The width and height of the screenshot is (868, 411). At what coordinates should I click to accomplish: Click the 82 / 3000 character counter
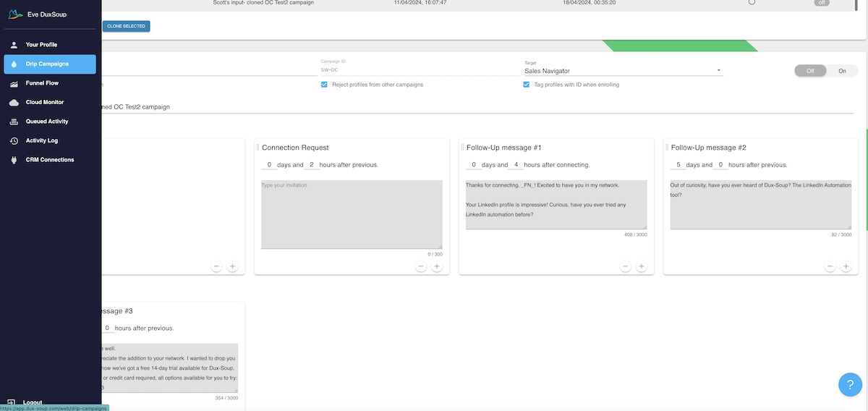[x=842, y=234]
